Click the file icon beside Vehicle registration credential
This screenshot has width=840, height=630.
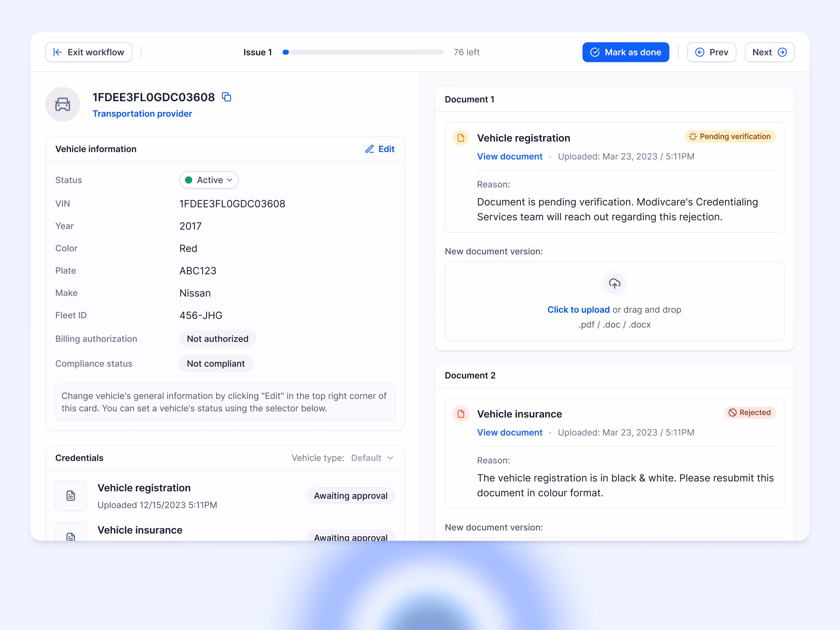click(x=71, y=496)
